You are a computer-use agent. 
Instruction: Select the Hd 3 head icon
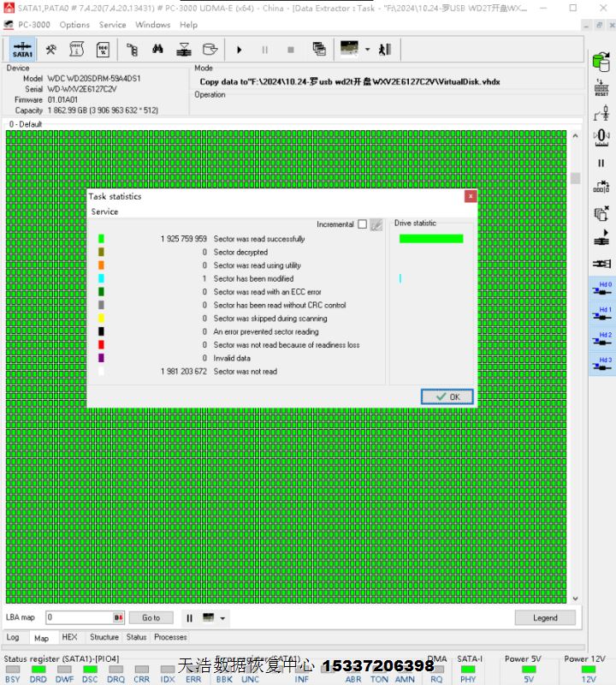(x=601, y=365)
